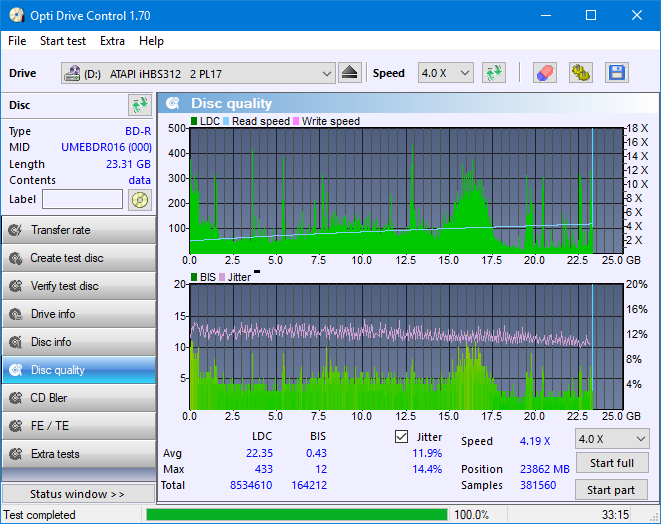Image resolution: width=661 pixels, height=524 pixels.
Task: Click the disc label icon button
Action: 140,199
